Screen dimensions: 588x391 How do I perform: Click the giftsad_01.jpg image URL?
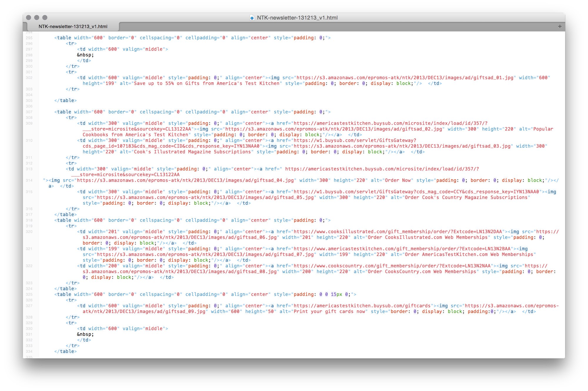tap(405, 78)
